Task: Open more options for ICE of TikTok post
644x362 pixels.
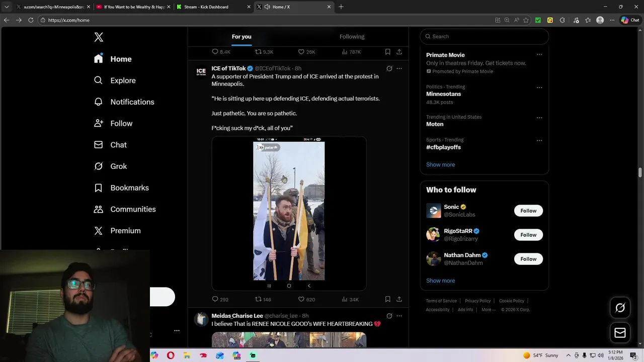Action: coord(399,68)
